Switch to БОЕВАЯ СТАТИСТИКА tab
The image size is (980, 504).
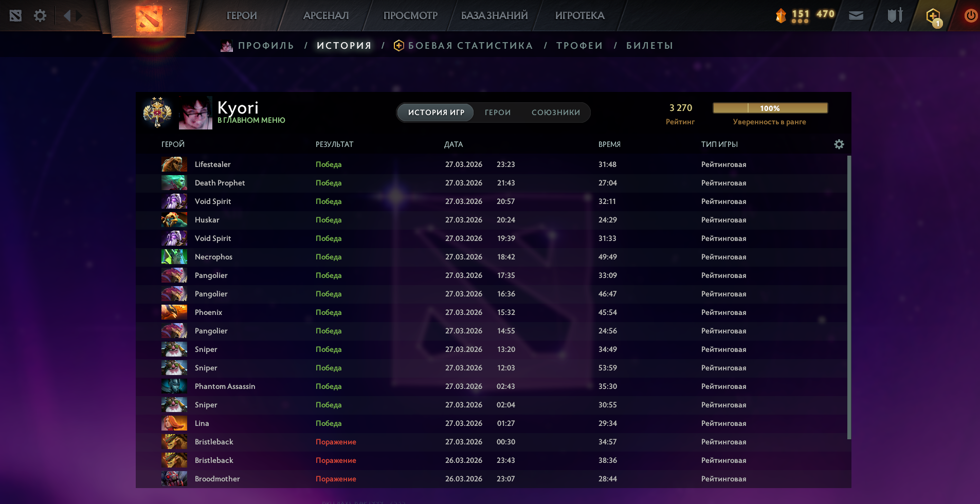point(470,46)
